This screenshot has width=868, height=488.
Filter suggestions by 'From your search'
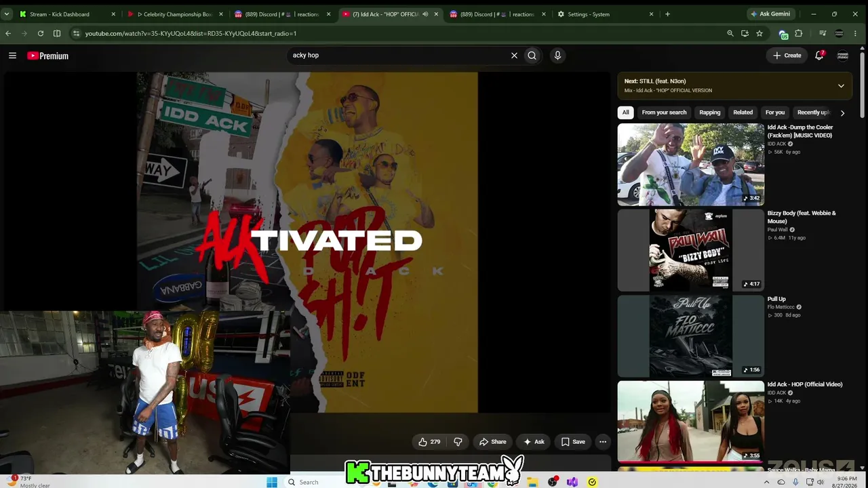point(664,113)
